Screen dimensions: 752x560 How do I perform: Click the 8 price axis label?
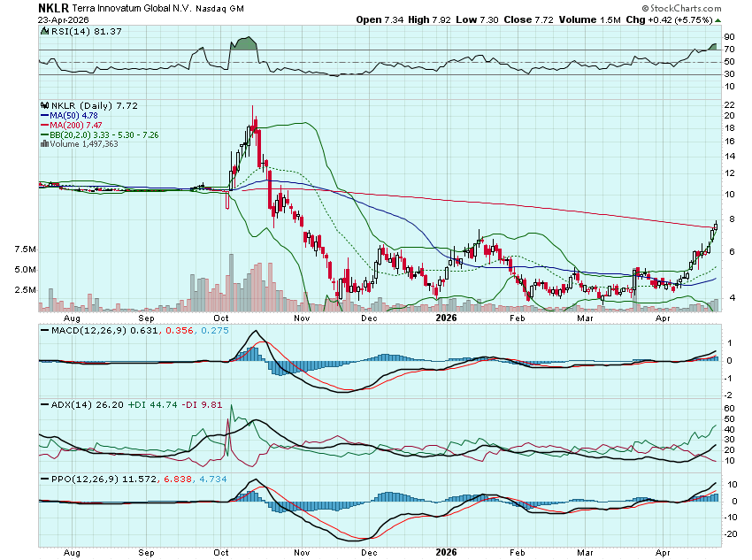point(732,219)
